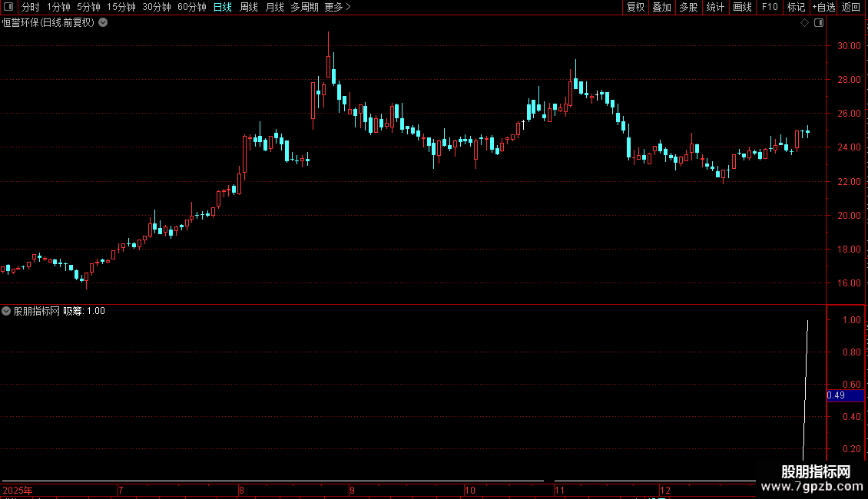Screen dimensions: 868x499
Task: Switch to the 月线 monthly chart
Action: pyautogui.click(x=274, y=7)
